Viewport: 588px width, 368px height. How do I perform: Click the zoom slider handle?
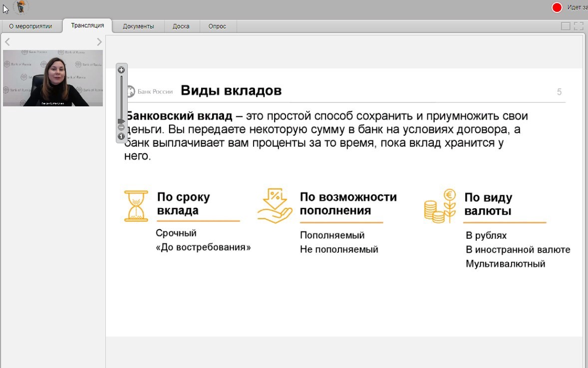click(121, 121)
